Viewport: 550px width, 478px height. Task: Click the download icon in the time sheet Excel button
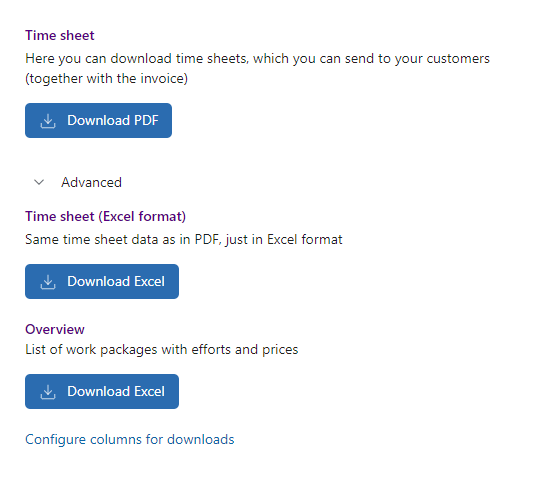[48, 282]
